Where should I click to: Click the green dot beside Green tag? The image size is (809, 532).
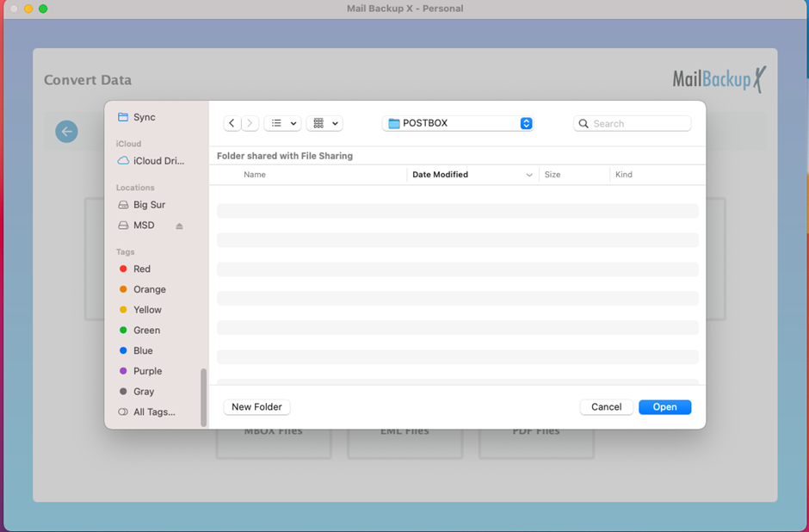pyautogui.click(x=123, y=331)
